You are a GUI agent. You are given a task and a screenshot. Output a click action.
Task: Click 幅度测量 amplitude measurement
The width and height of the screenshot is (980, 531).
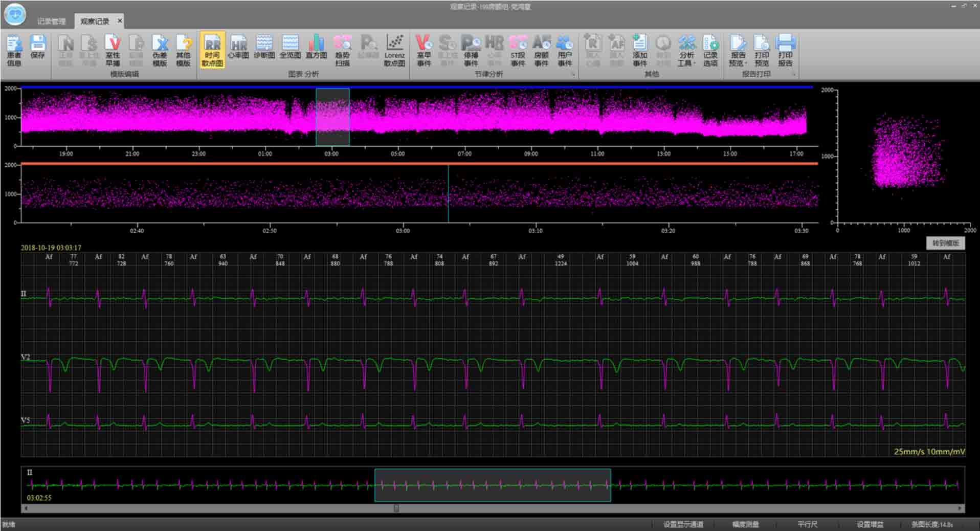[x=745, y=524]
